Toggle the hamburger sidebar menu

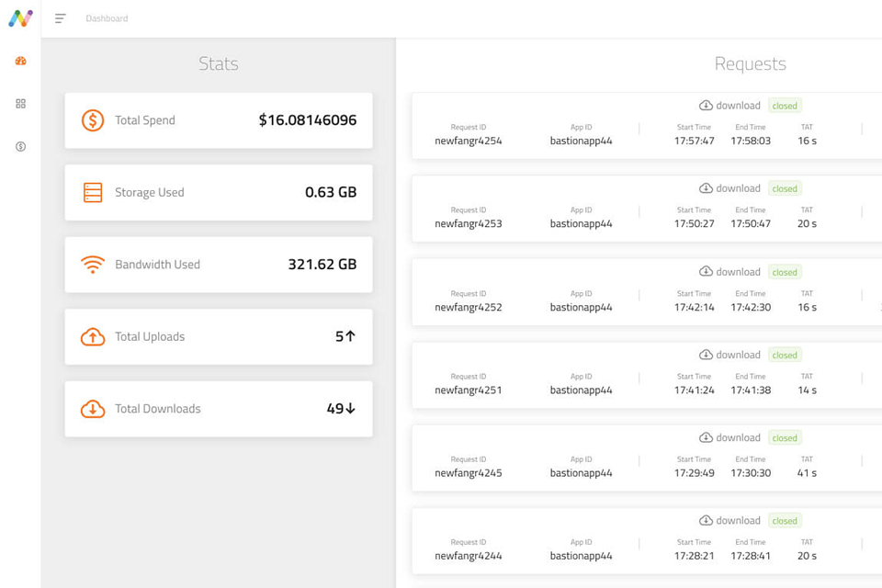pos(61,18)
